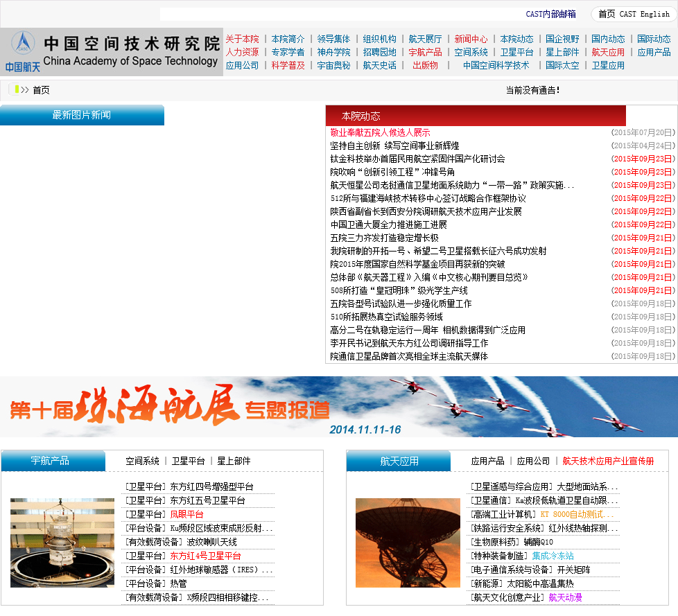Select 领导集体 in navigation

pos(334,39)
